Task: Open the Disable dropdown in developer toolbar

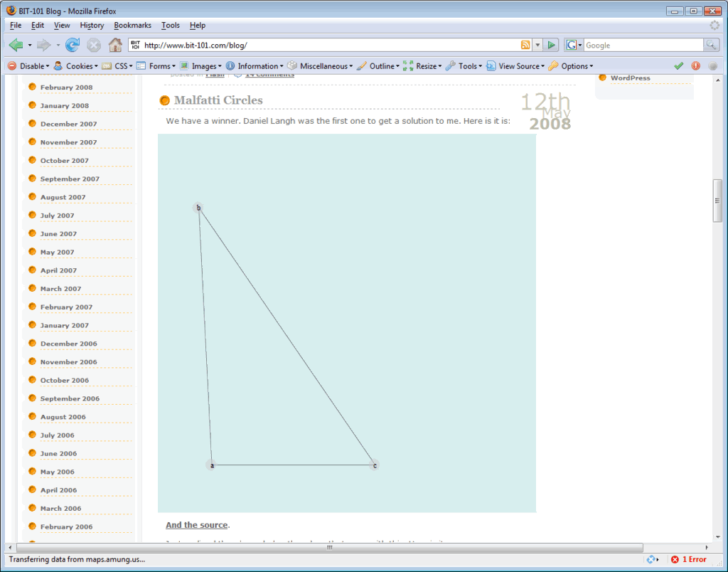Action: coord(28,66)
